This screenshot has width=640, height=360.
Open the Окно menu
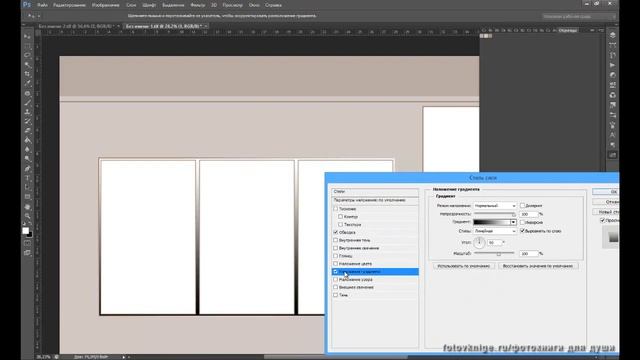pos(254,5)
